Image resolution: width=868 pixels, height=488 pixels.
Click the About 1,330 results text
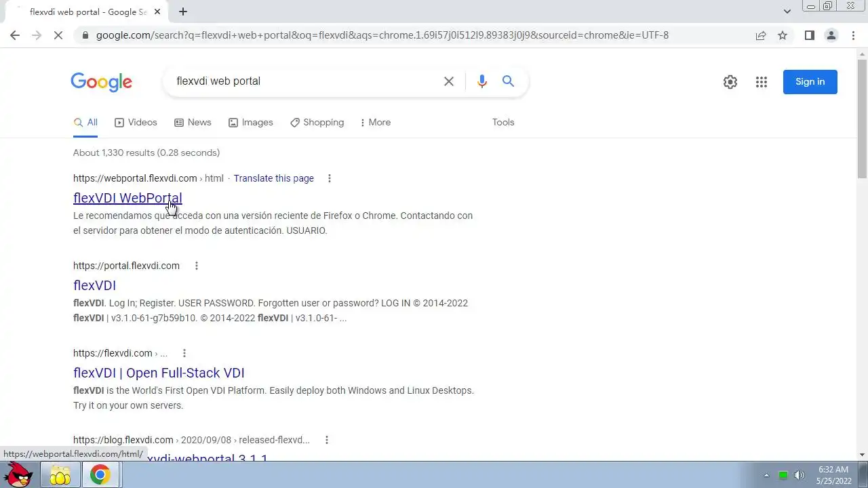pyautogui.click(x=146, y=152)
